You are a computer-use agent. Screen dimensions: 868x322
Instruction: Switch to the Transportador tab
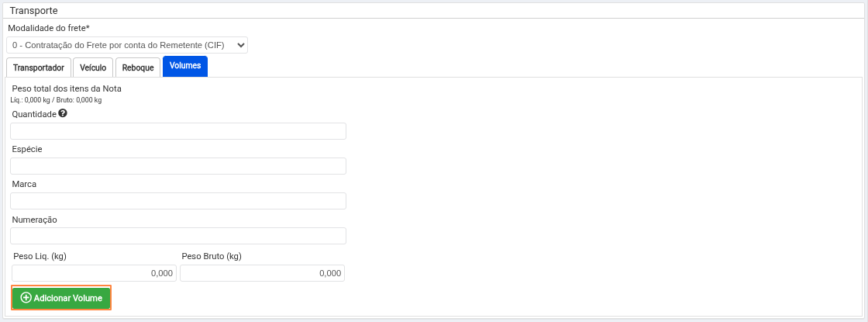click(39, 68)
